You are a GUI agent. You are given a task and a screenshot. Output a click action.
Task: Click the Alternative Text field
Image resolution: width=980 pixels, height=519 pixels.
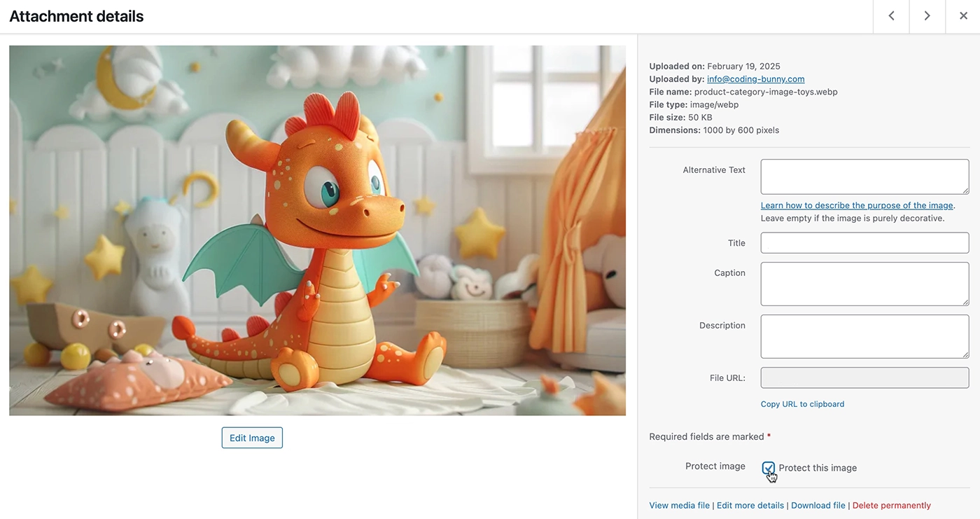[x=864, y=177]
